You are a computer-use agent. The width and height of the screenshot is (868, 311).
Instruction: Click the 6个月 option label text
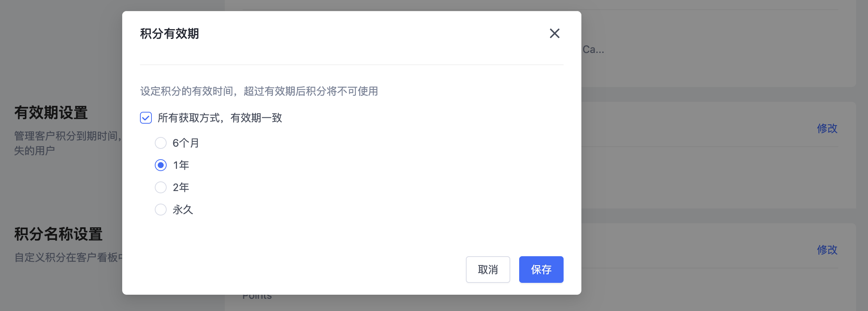pos(186,143)
